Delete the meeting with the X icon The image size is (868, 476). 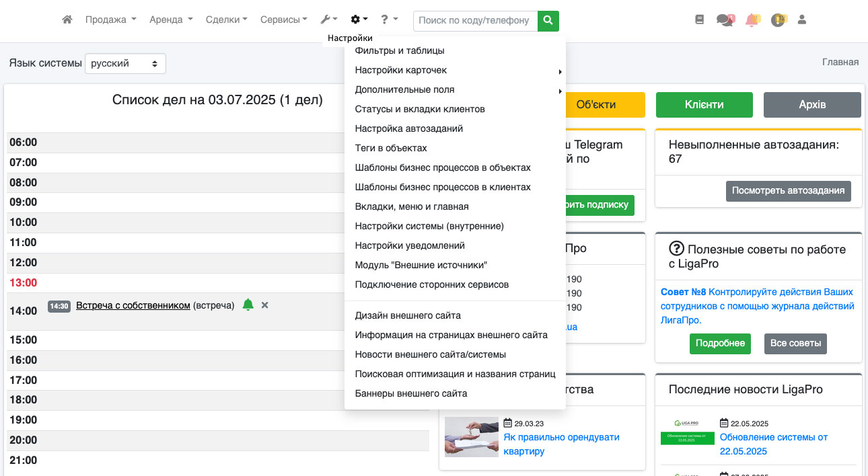265,305
